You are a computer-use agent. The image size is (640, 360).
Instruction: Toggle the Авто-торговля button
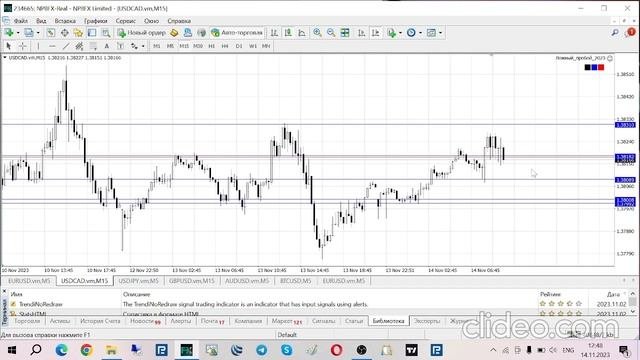pos(237,33)
